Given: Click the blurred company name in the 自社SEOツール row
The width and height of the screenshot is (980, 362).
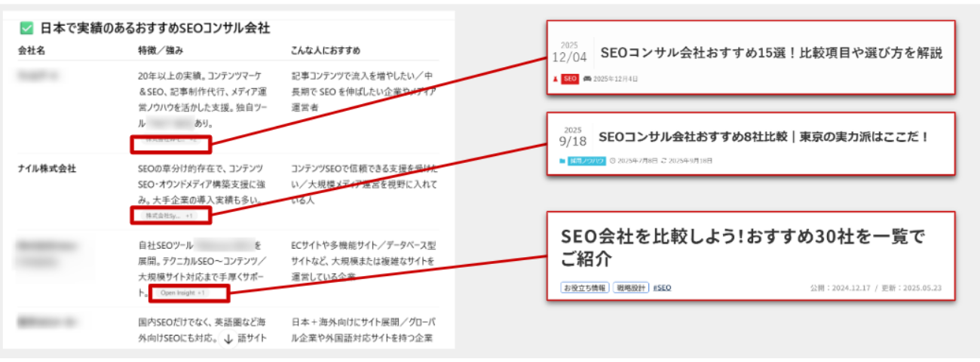Looking at the screenshot, I should 47,253.
